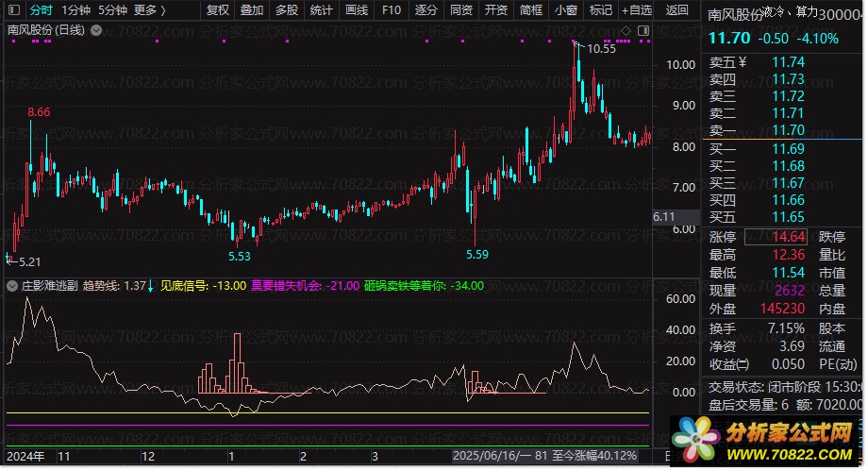868x470 pixels.
Task: Click the 最低 value 11.54
Action: (x=789, y=273)
